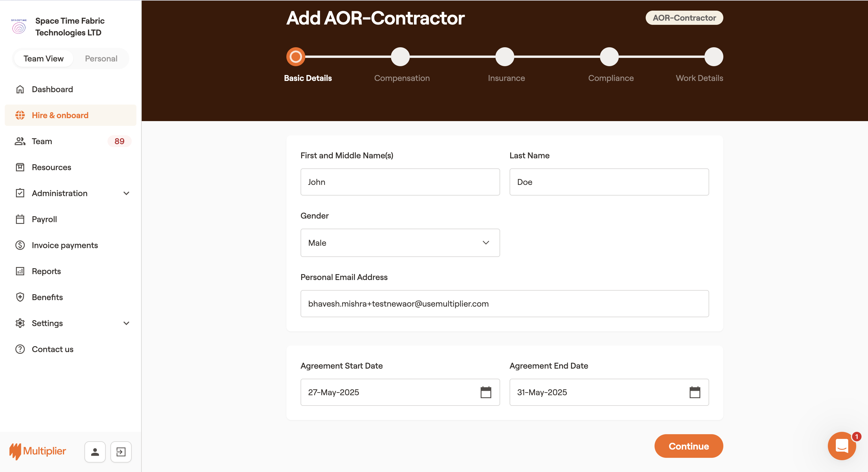Open calendar picker for Agreement End Date
The height and width of the screenshot is (472, 868).
[x=694, y=392]
